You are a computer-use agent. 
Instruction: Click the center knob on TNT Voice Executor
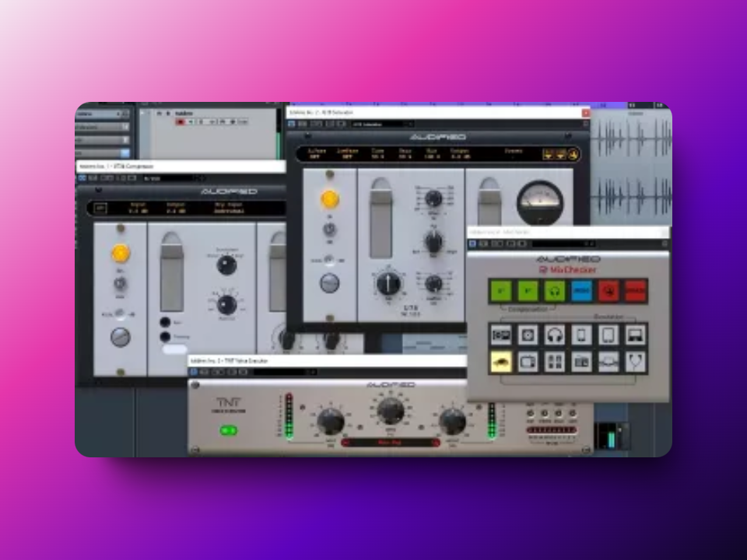391,411
